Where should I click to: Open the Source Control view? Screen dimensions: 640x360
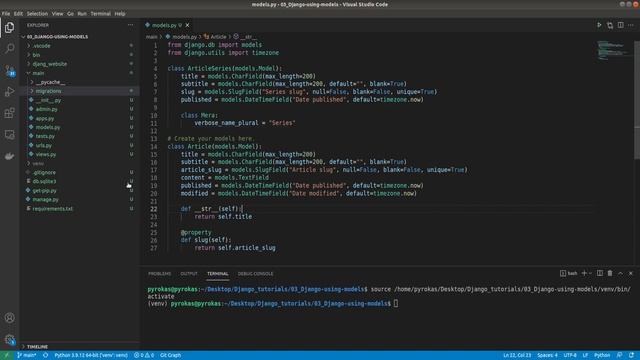[x=9, y=70]
